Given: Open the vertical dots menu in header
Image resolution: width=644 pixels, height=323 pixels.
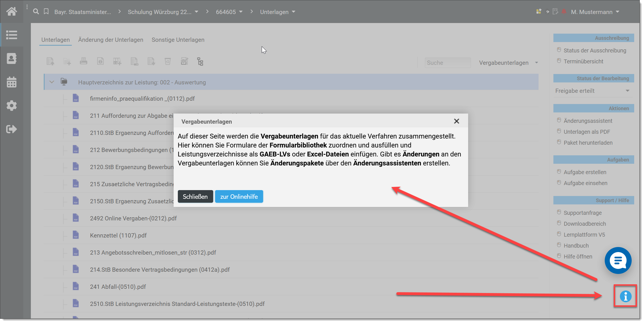Looking at the screenshot, I should point(27,7).
